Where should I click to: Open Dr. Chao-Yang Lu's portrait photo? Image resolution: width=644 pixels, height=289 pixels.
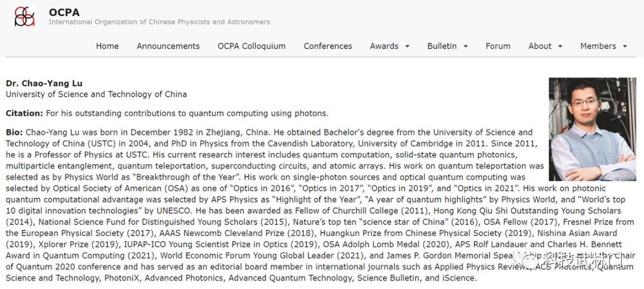click(x=591, y=129)
